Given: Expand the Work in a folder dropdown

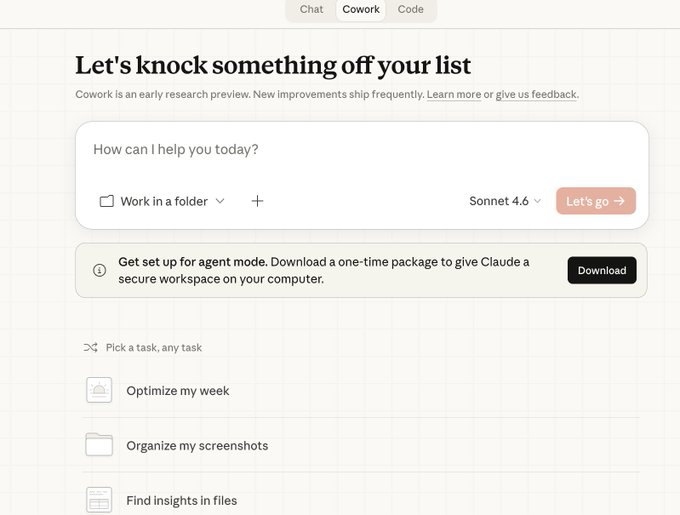Looking at the screenshot, I should coord(162,201).
